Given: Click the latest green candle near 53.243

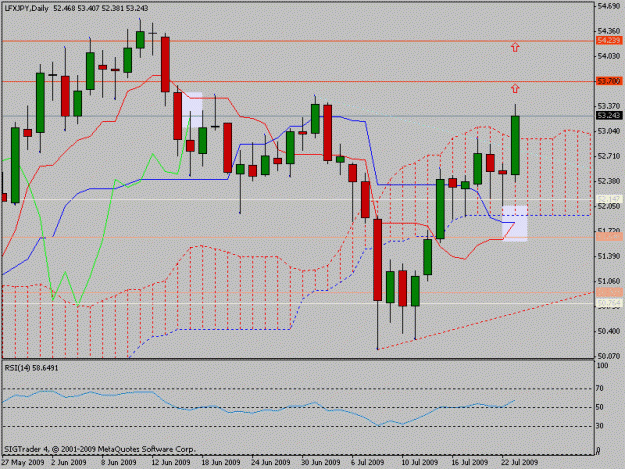Looking at the screenshot, I should point(515,145).
